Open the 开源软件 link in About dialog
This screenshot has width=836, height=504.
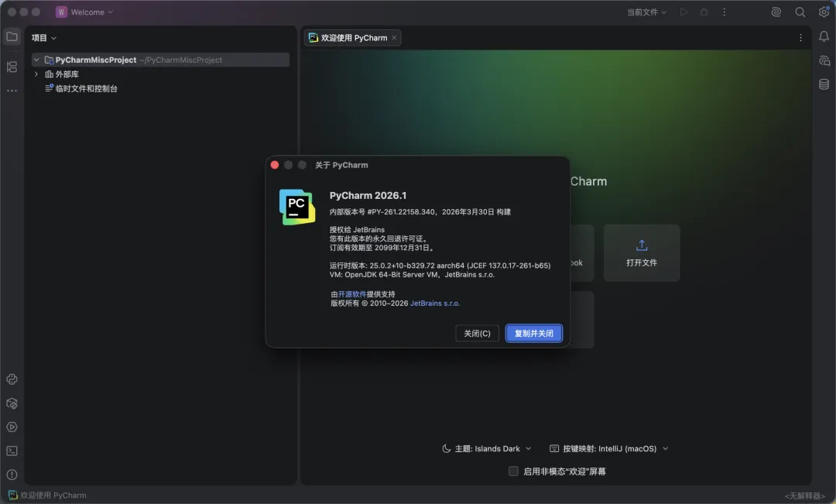click(352, 294)
